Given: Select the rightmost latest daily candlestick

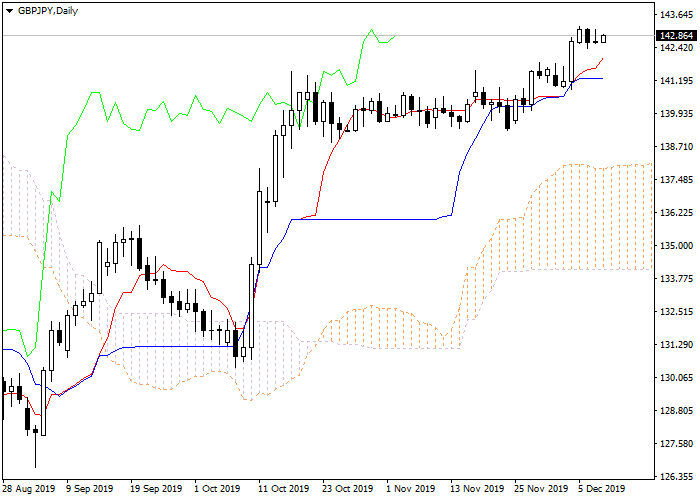Looking at the screenshot, I should 604,38.
